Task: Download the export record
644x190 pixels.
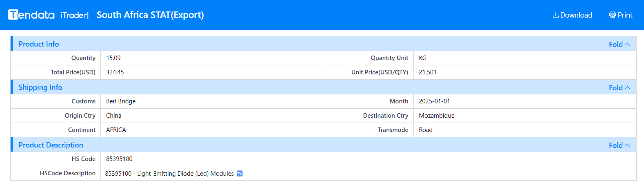Action: (x=572, y=15)
